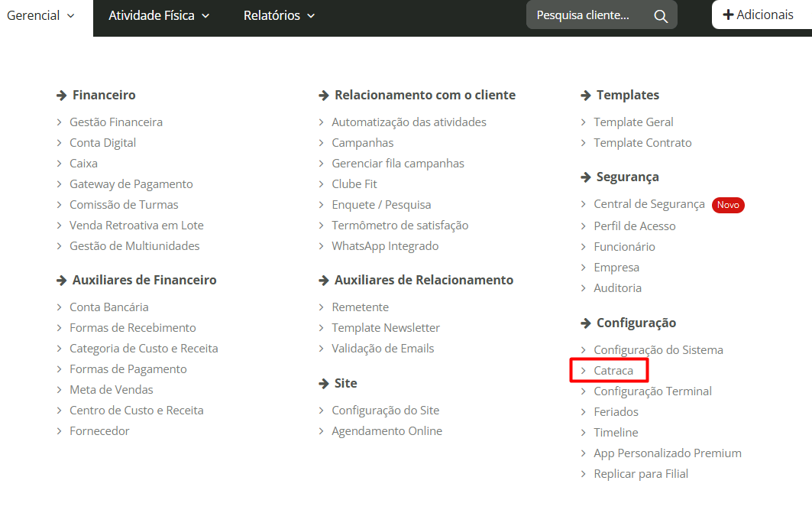Select WhatsApp Integrado
Screen dimensions: 812x526
[x=385, y=246]
